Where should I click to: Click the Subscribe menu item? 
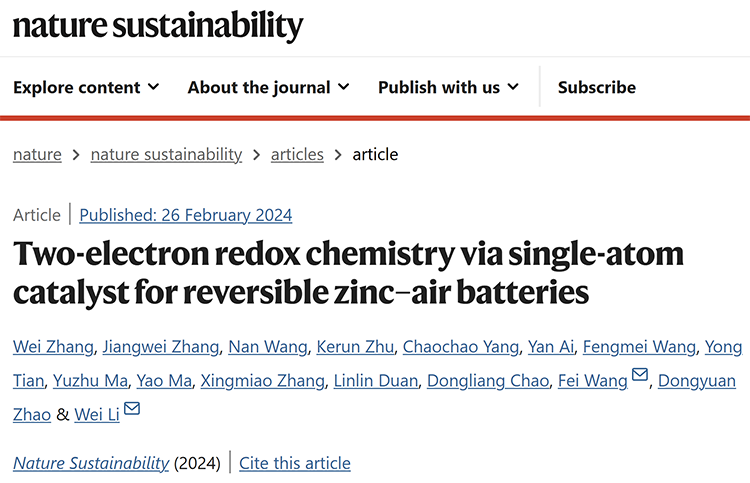pyautogui.click(x=597, y=88)
